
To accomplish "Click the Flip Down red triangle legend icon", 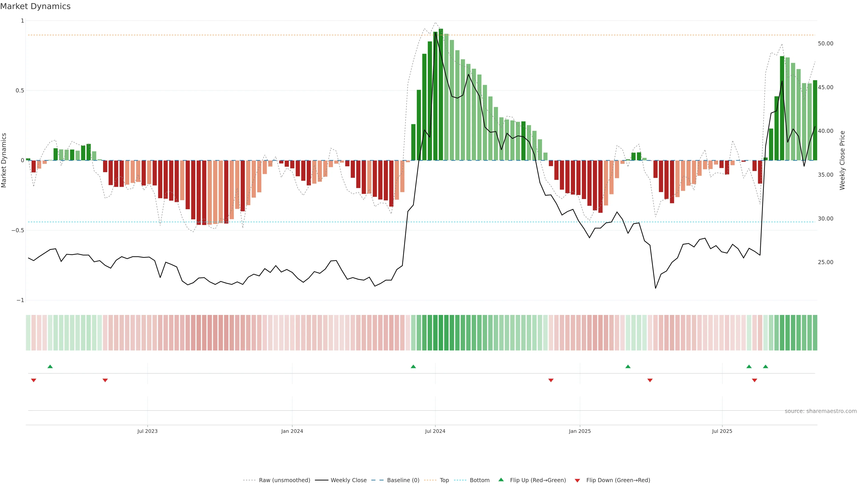I will click(x=577, y=481).
